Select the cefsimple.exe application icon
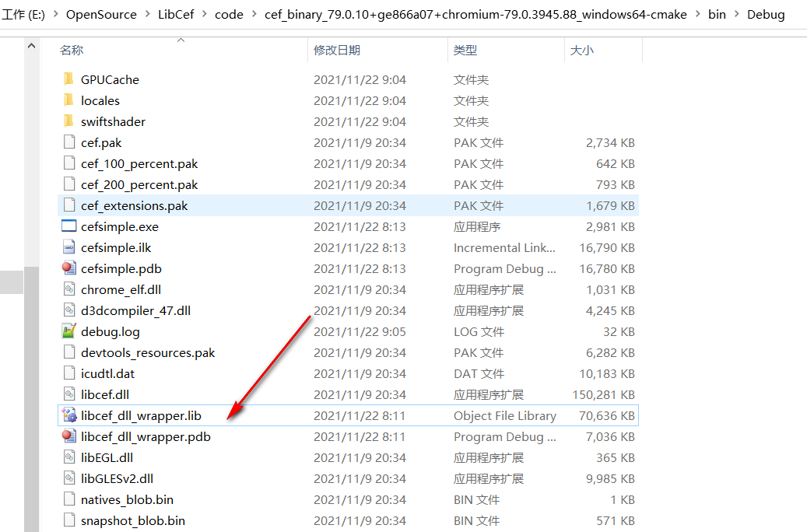 [69, 226]
